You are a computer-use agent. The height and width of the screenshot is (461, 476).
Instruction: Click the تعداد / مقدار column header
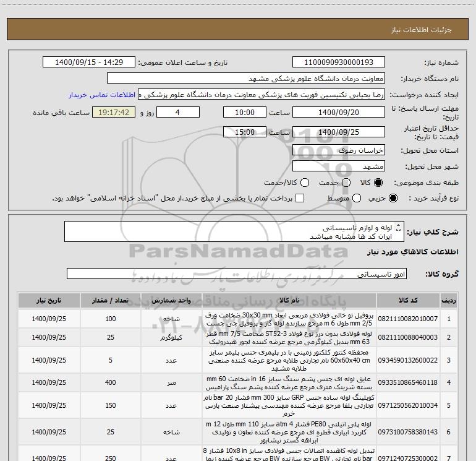point(111,301)
